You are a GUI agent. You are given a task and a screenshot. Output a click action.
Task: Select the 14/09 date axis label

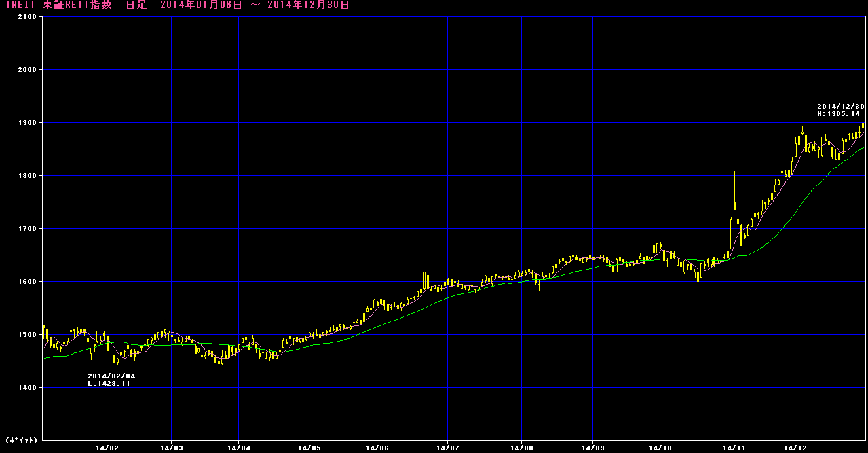point(592,448)
